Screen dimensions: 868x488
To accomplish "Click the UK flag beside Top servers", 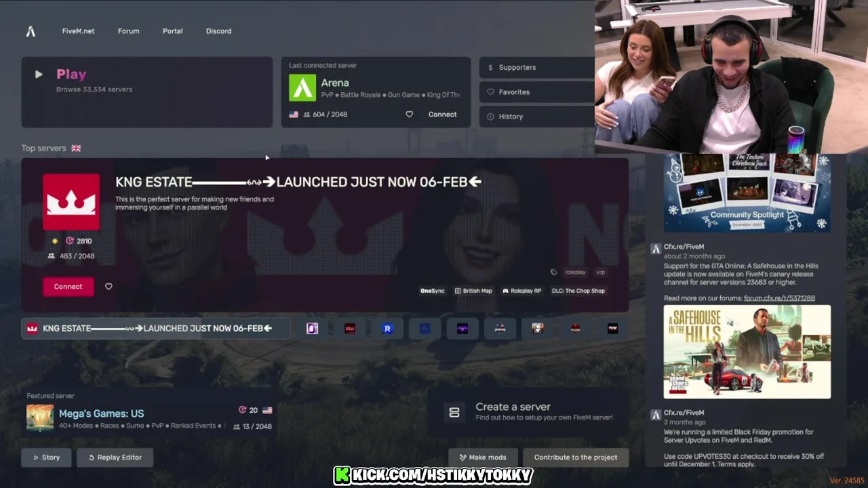I will point(76,148).
